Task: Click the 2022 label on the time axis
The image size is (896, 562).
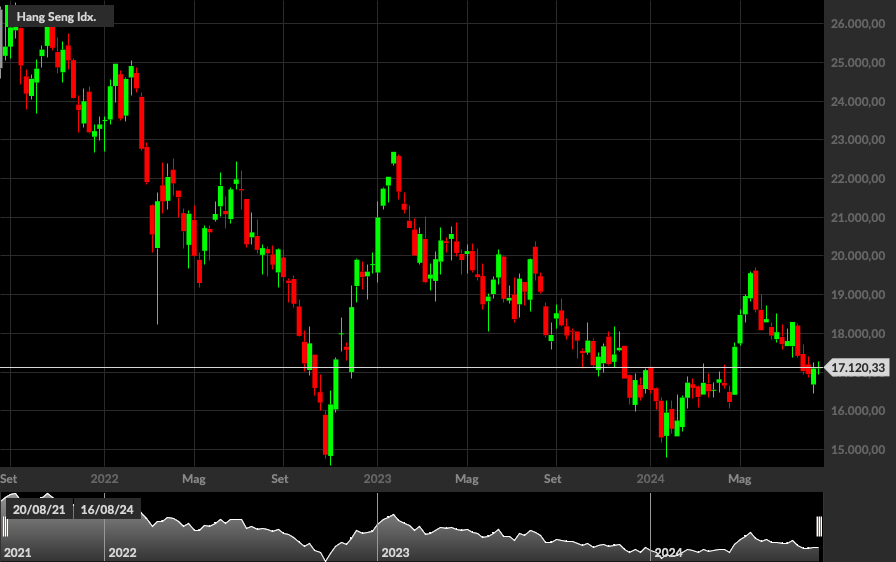Action: [105, 479]
